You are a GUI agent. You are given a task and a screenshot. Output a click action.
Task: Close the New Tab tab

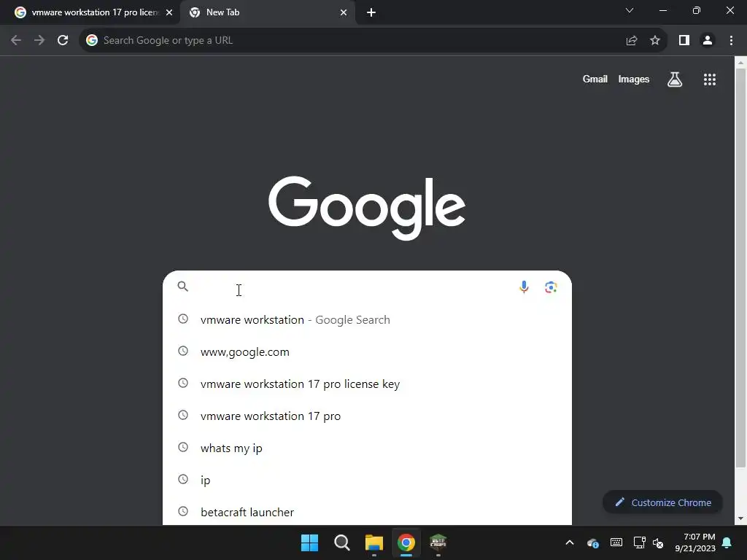(x=344, y=12)
